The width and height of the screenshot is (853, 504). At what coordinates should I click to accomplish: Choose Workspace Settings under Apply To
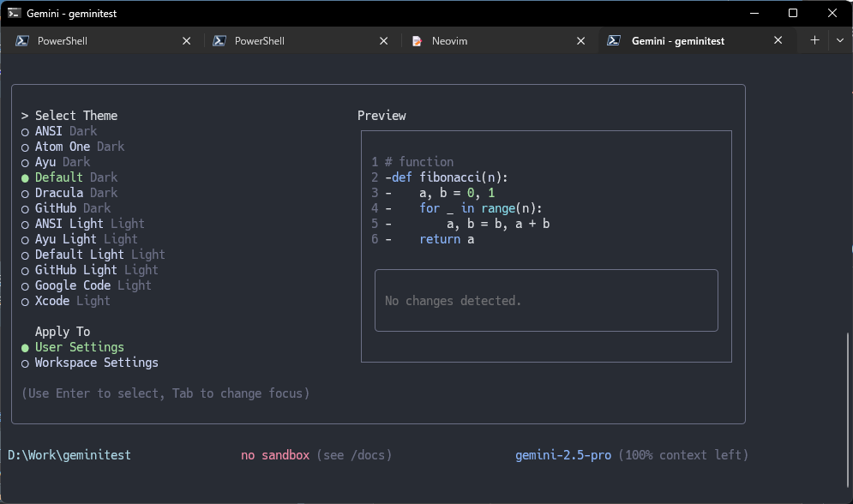[96, 363]
